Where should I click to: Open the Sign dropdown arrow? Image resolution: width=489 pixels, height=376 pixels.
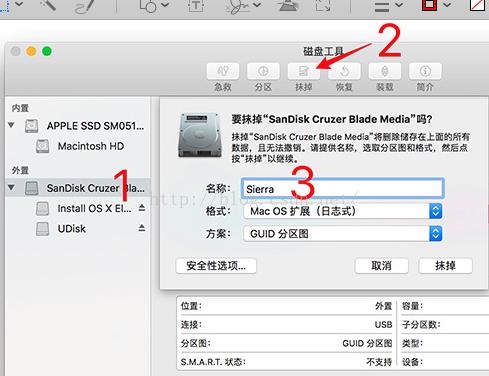[257, 5]
